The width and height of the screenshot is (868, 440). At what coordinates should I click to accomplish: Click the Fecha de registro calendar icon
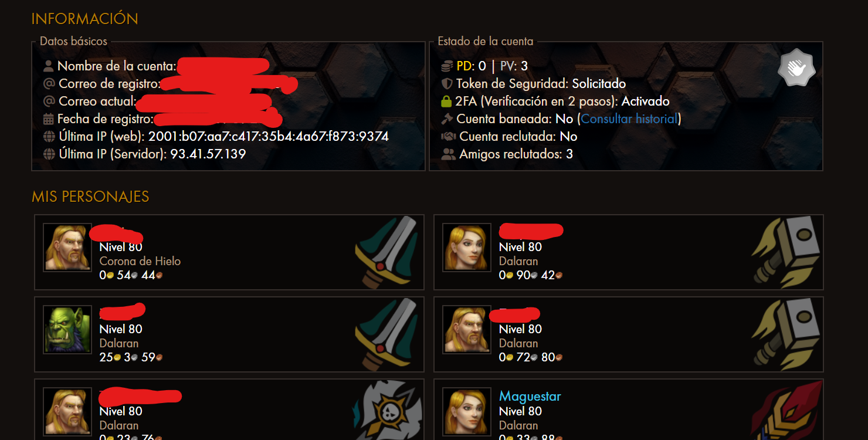49,119
